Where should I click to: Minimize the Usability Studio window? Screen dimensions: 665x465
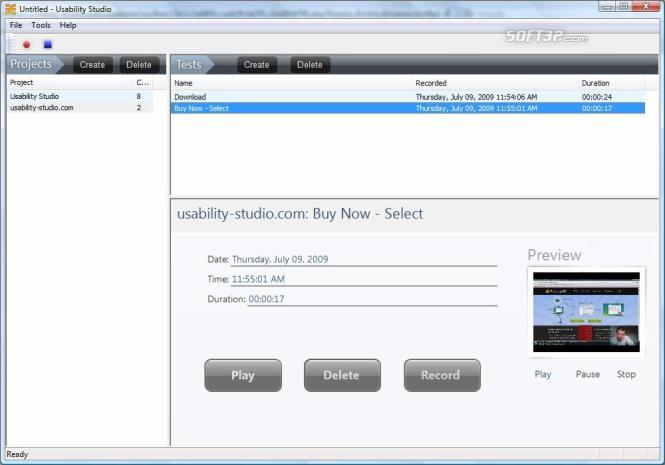click(x=607, y=6)
